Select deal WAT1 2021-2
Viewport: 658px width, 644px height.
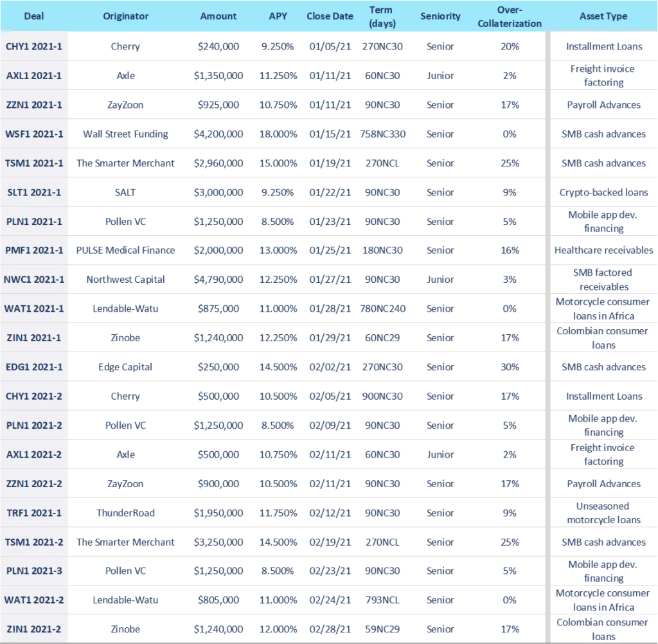(34, 600)
